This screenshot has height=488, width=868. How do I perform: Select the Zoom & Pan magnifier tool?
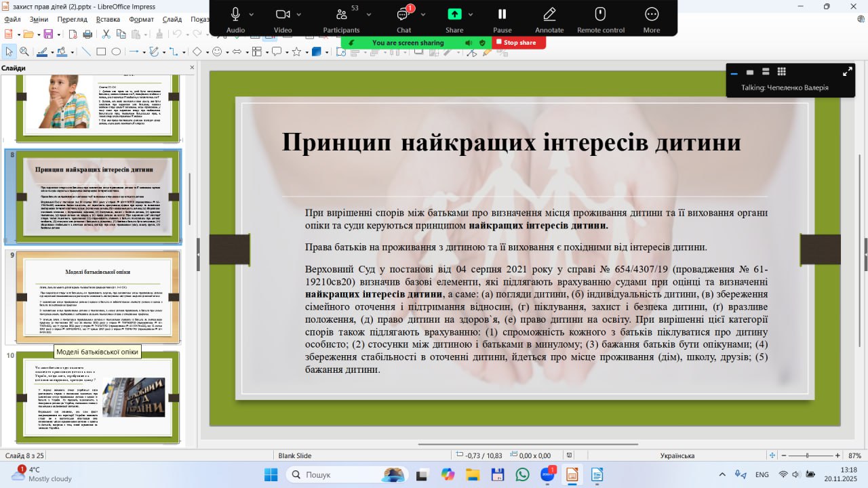click(x=24, y=52)
